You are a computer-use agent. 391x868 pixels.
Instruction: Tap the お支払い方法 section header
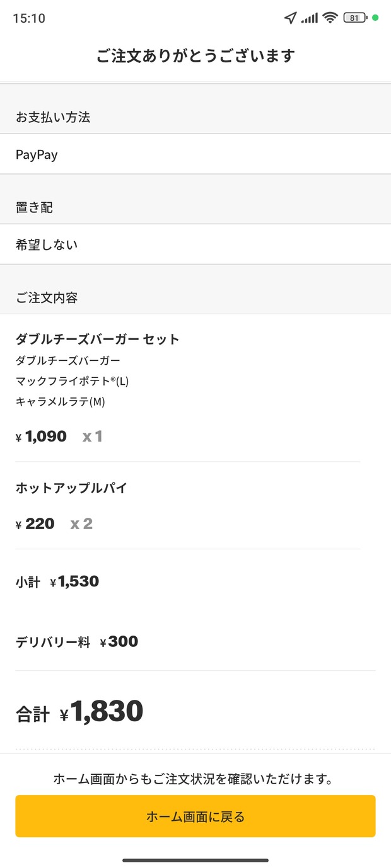pos(53,117)
